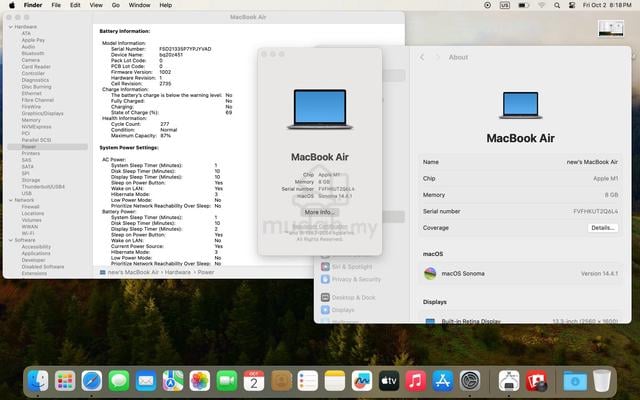Select Applications under Software in the sidebar

coord(36,253)
